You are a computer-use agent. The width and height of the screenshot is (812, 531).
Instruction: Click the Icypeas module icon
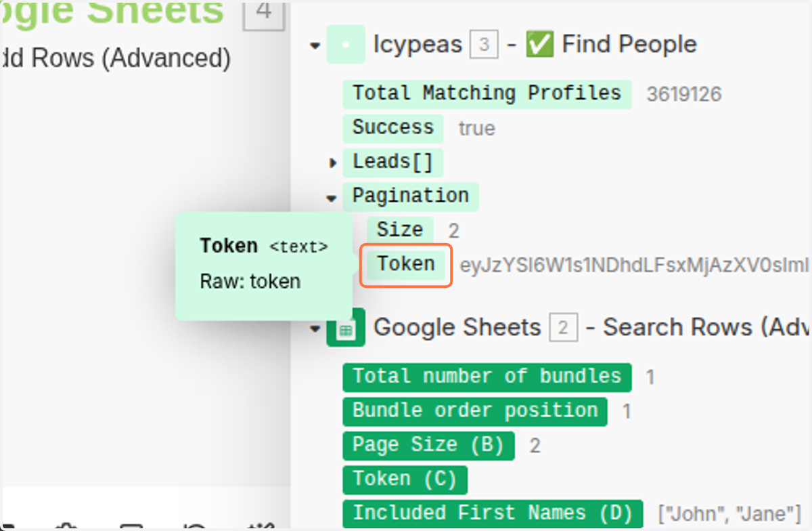click(x=346, y=45)
